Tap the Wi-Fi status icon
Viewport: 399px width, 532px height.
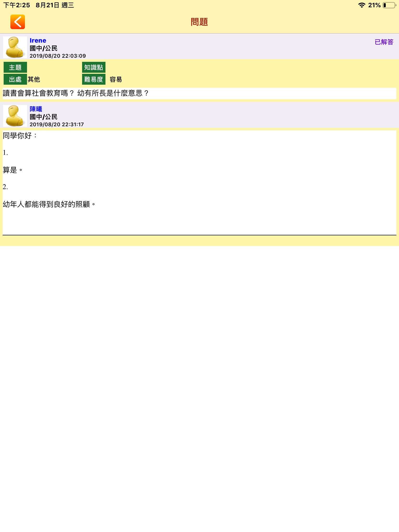pyautogui.click(x=362, y=5)
